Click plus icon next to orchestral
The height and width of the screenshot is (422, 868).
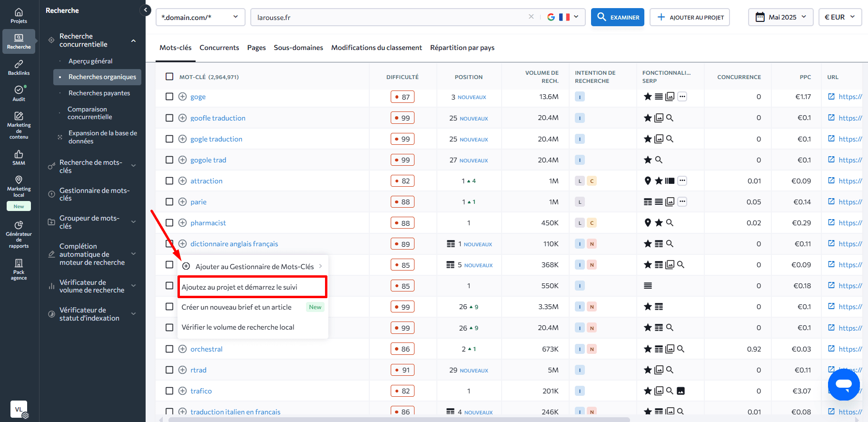[x=182, y=349]
